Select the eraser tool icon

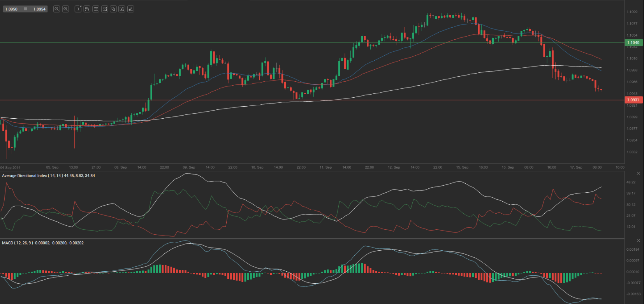point(131,9)
